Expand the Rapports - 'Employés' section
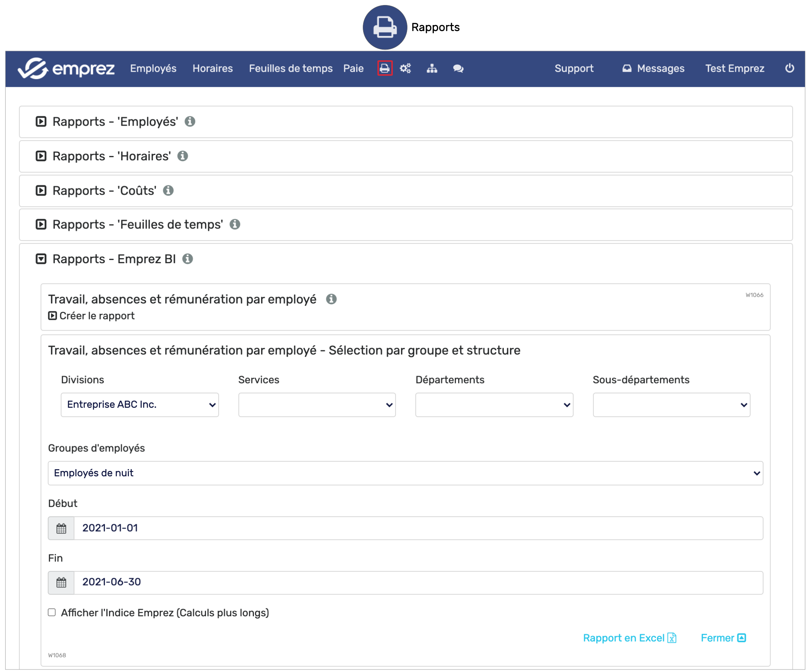807x672 pixels. [x=41, y=122]
